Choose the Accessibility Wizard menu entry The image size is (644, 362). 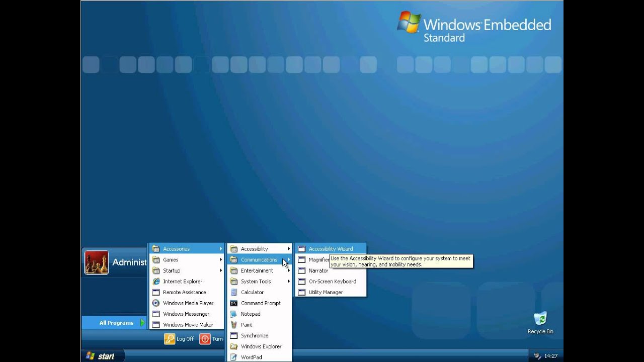click(x=331, y=249)
